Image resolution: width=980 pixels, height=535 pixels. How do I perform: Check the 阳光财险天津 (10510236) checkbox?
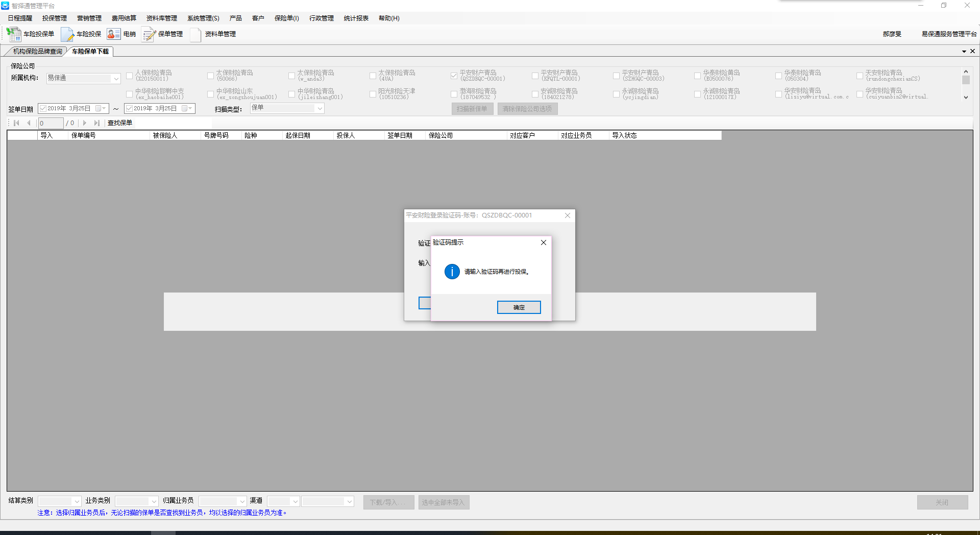[373, 94]
